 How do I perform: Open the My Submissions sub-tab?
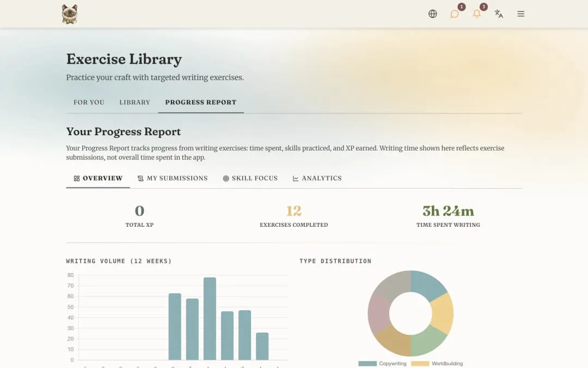[x=173, y=178]
